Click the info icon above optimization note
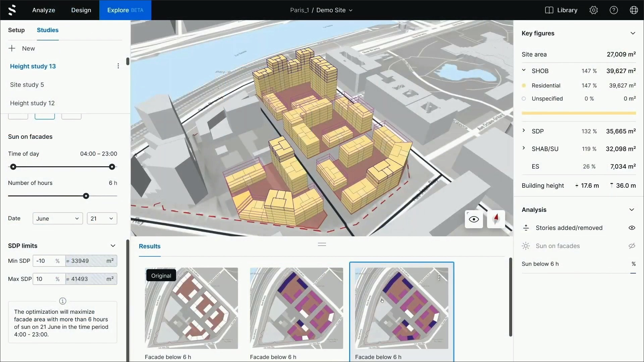 [63, 301]
